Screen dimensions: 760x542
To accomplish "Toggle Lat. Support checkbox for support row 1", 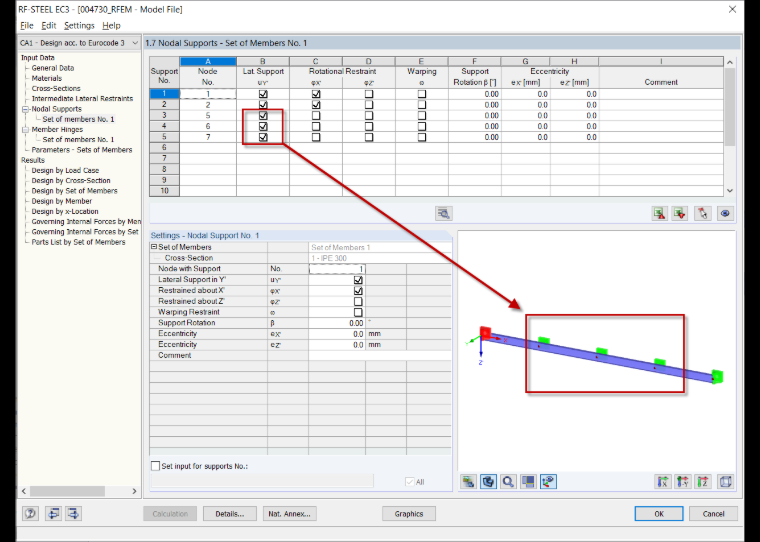I will 263,94.
